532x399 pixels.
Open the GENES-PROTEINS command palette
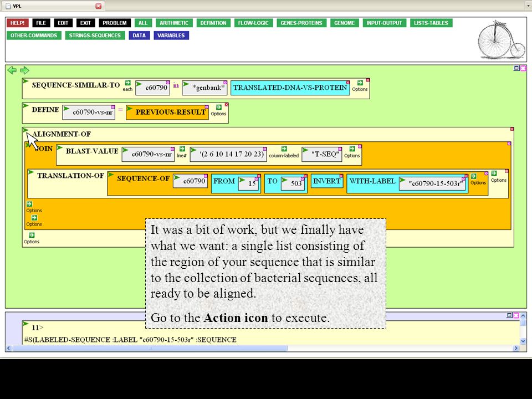pyautogui.click(x=301, y=23)
